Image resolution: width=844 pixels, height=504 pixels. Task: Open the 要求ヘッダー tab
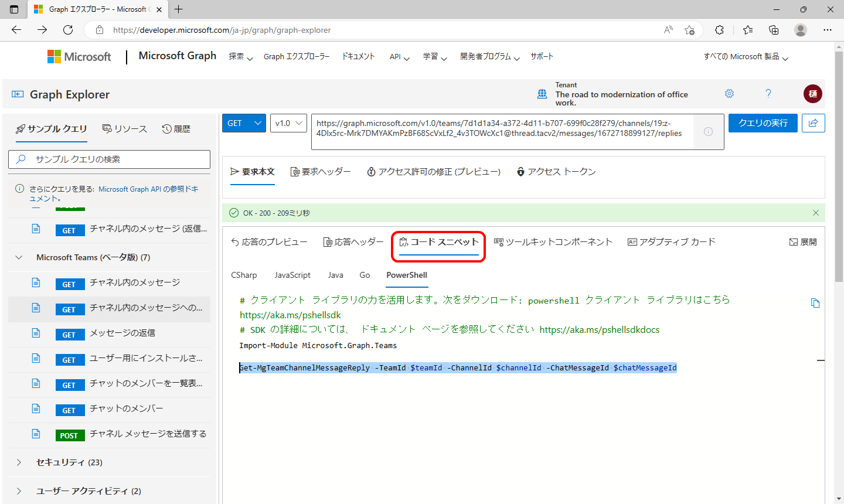pyautogui.click(x=321, y=172)
